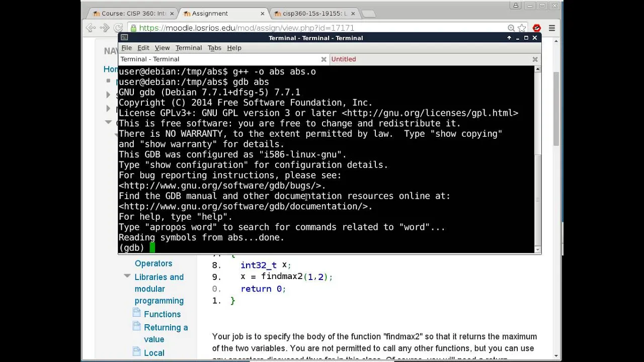Open the browser user profile button
This screenshot has width=644, height=362.
tap(516, 6)
